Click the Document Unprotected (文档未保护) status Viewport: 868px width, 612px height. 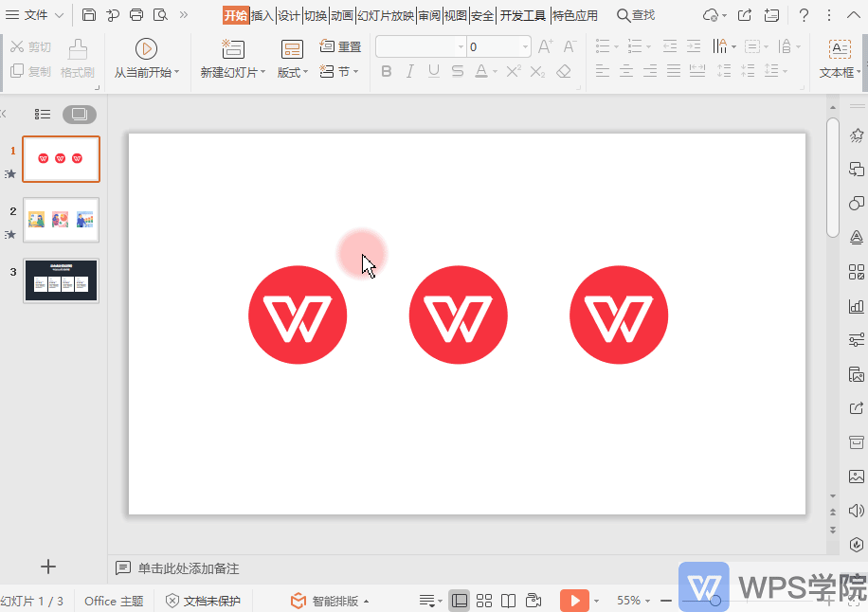[203, 601]
